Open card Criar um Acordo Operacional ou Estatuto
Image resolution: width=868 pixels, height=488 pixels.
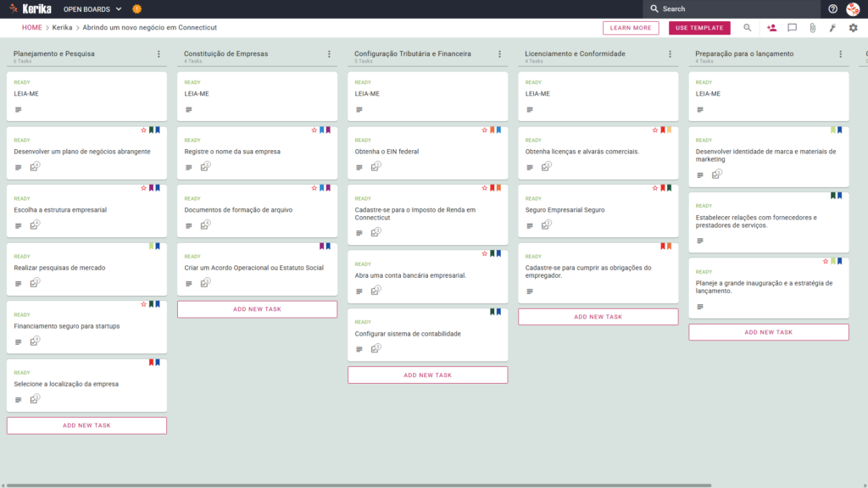tap(257, 269)
